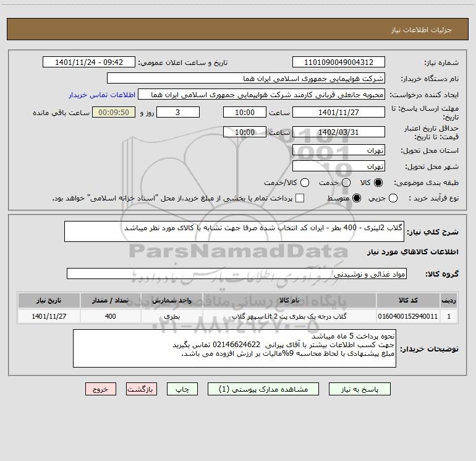Click the گروه کالا field
This screenshot has height=461, width=476.
(237, 274)
